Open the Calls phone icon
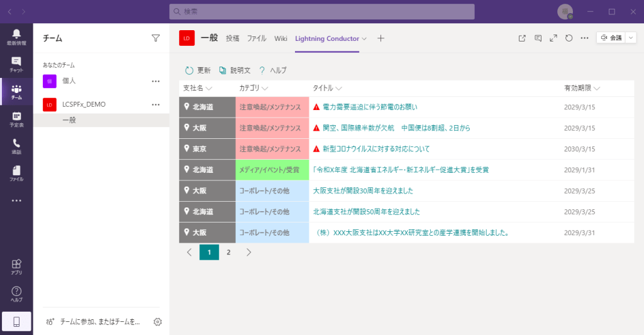 click(16, 146)
